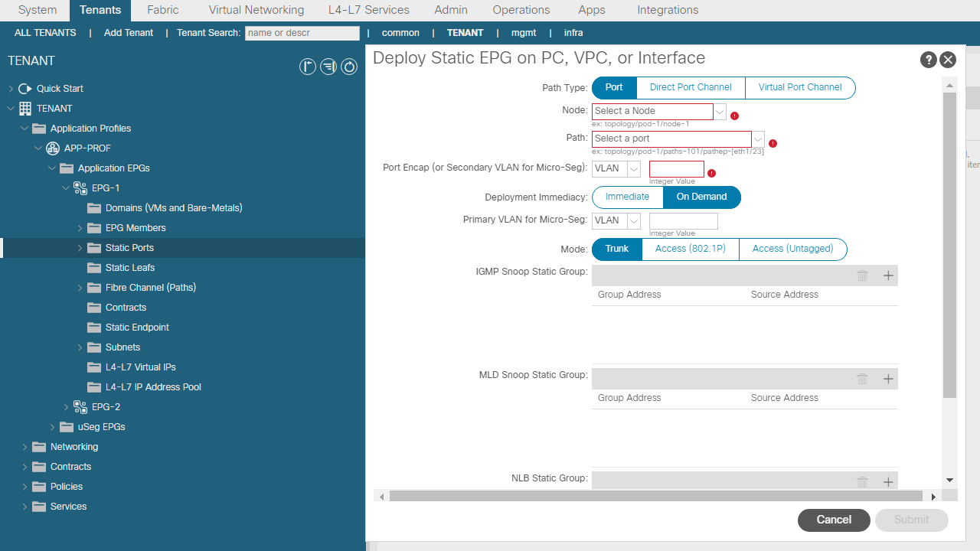This screenshot has width=980, height=551.
Task: Open the mgmt tenant link
Action: tap(524, 33)
